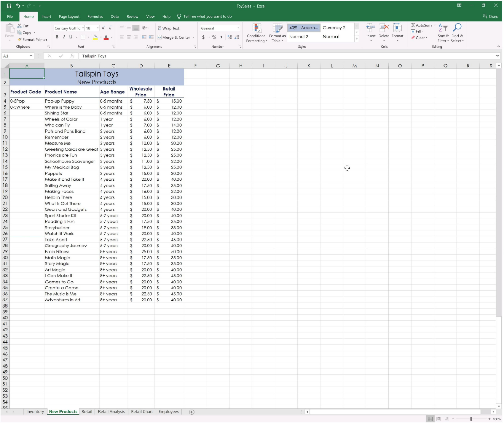The width and height of the screenshot is (504, 423).
Task: Apply comma style number format
Action: click(221, 37)
